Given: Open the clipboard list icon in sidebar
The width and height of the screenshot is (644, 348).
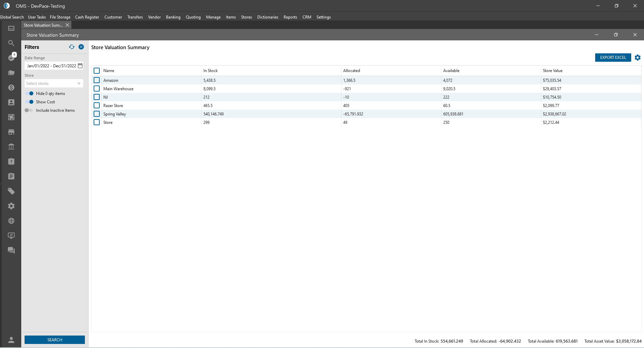Looking at the screenshot, I should click(x=11, y=176).
